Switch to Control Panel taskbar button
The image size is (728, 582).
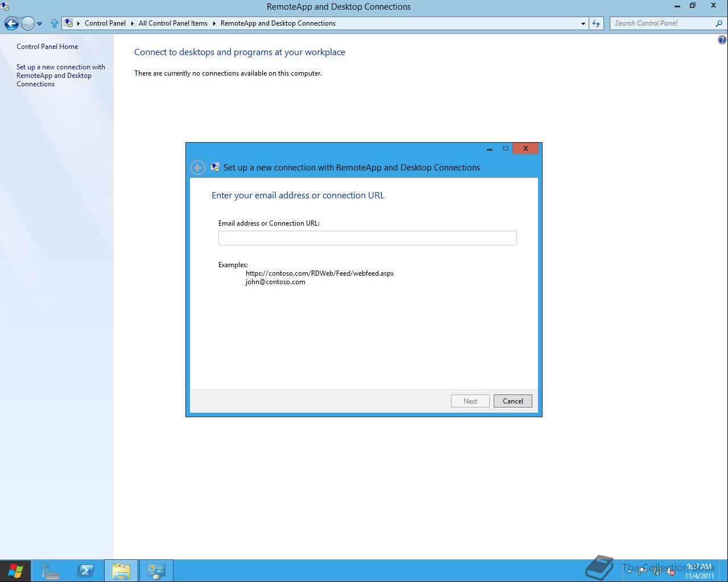pyautogui.click(x=156, y=571)
